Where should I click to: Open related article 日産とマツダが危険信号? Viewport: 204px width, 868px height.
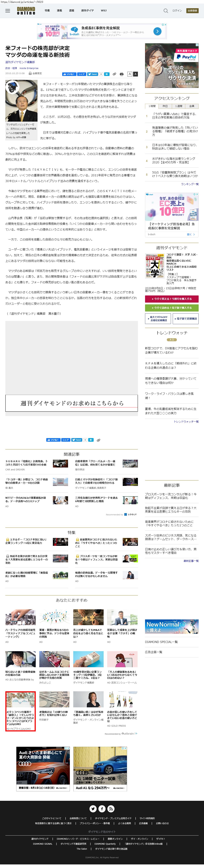[x=96, y=481]
